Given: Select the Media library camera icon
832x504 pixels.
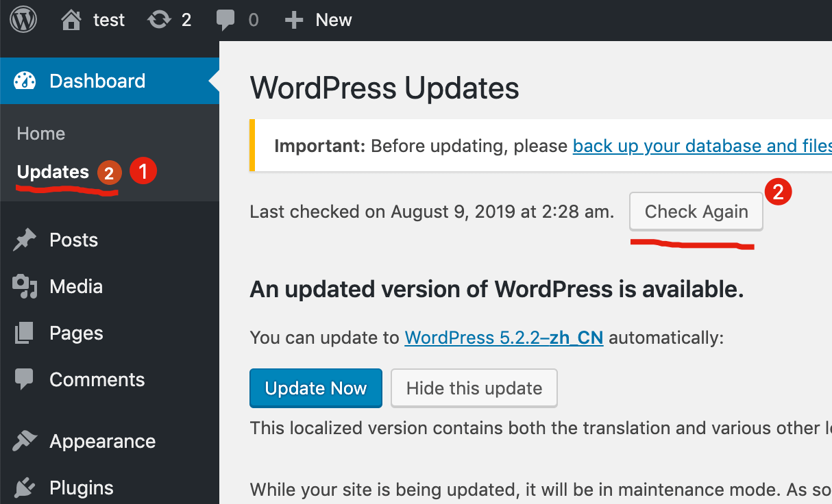Looking at the screenshot, I should [25, 286].
